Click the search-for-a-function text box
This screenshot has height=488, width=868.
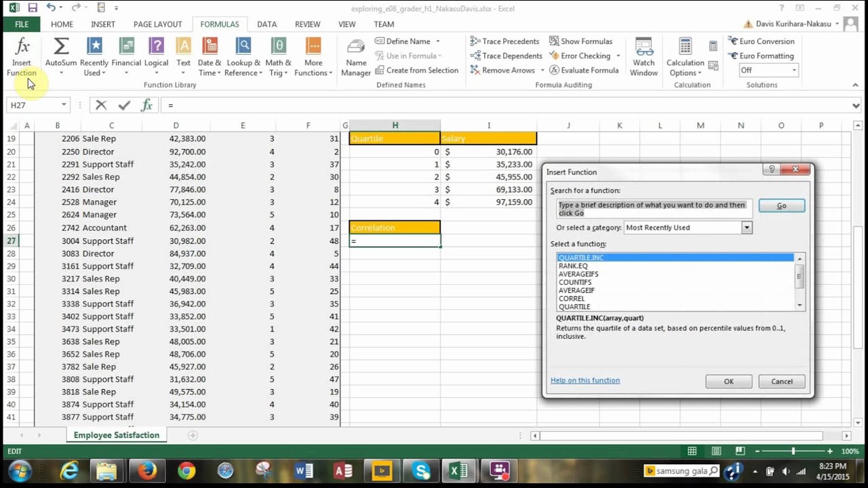pos(654,209)
